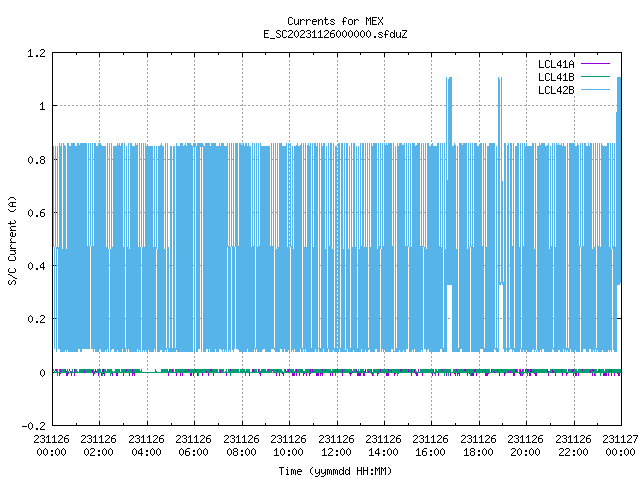
Task: Click the y-axis value -0.2
Action: click(33, 426)
